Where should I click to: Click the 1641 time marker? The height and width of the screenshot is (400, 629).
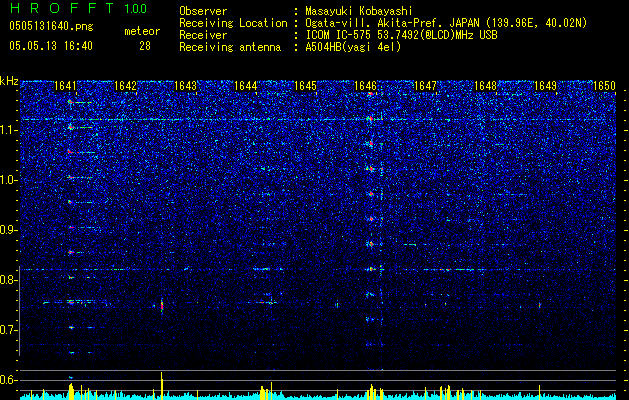coord(65,86)
